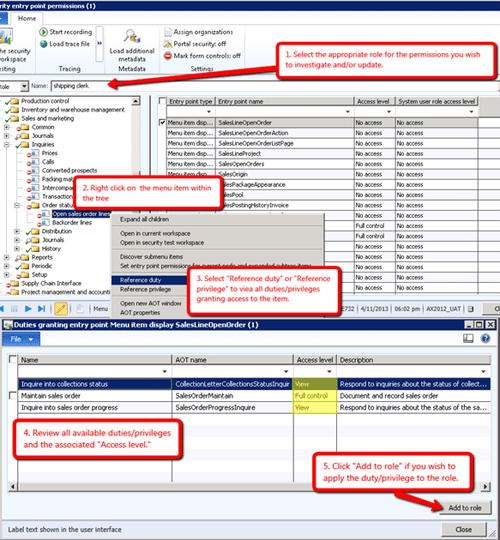Toggle Portal security off icon
Screen dimensions: 500x540
pyautogui.click(x=168, y=44)
